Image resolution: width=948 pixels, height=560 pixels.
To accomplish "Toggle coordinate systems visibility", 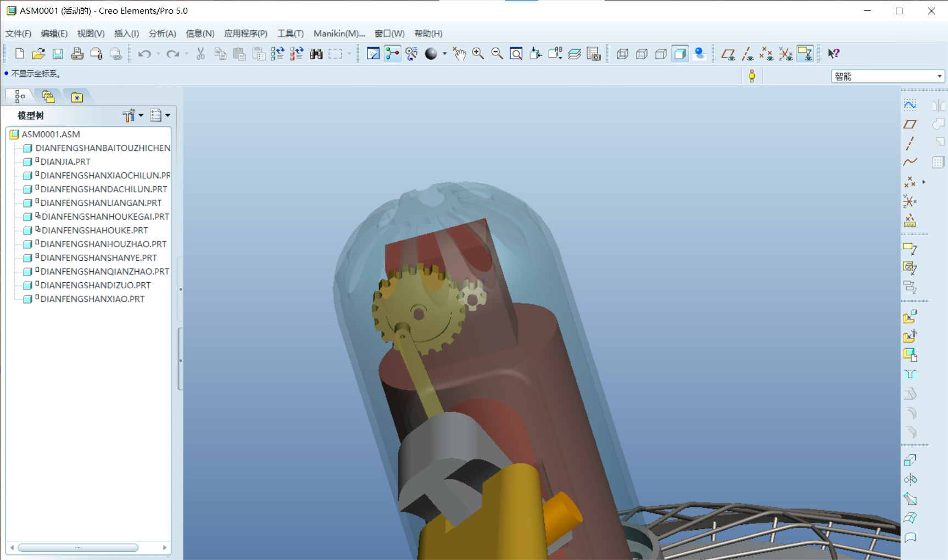I will (786, 54).
